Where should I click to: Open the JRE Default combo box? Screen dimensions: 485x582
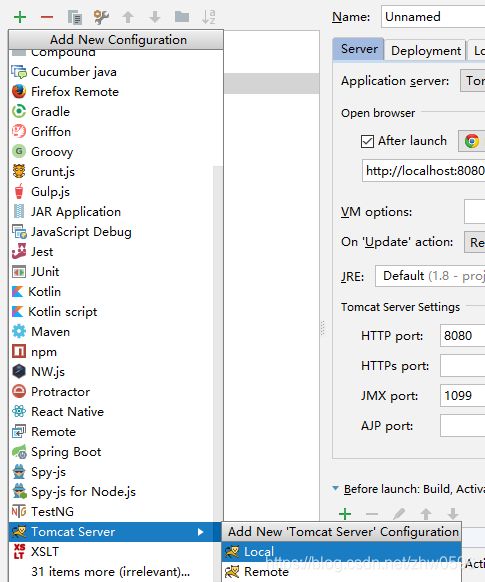pyautogui.click(x=430, y=276)
